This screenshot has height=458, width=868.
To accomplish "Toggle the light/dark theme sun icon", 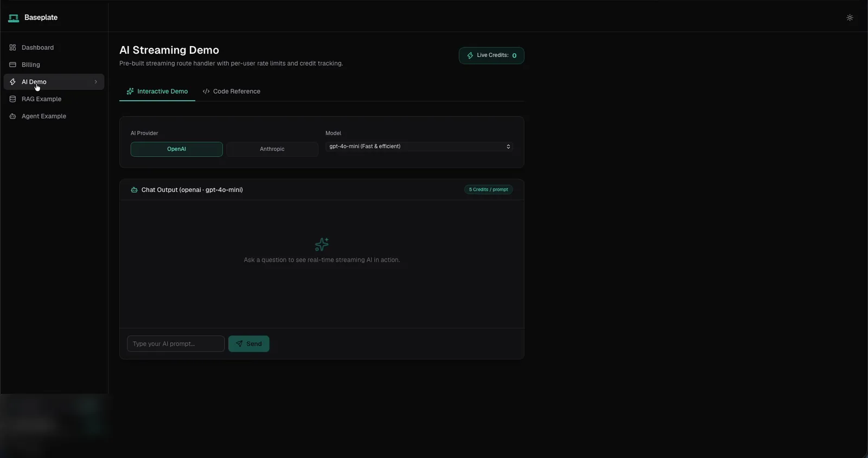I will click(x=850, y=17).
